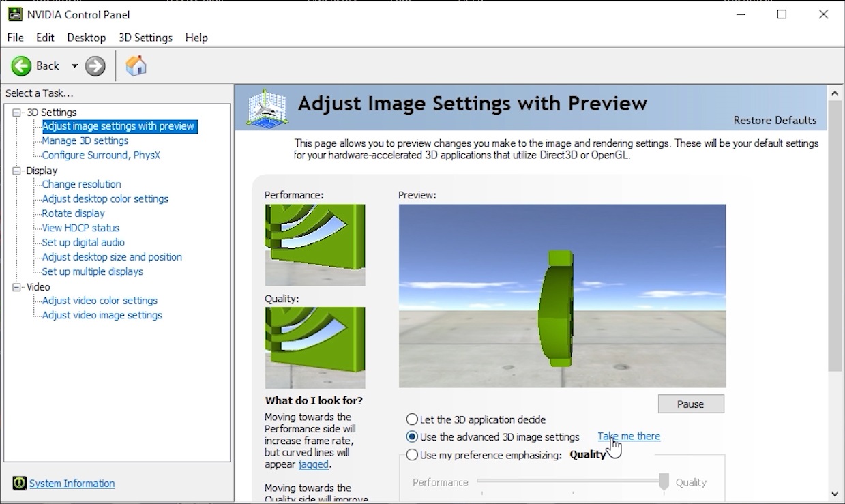845x504 pixels.
Task: Open Configure Surround, PhysX
Action: [x=101, y=155]
